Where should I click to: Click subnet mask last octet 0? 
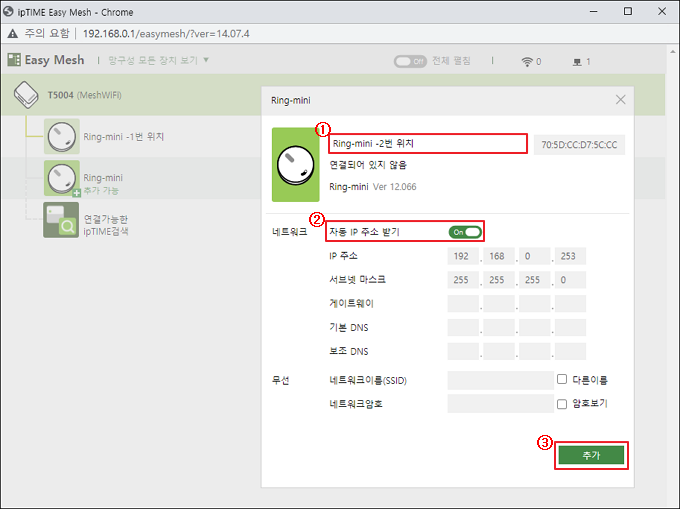570,280
